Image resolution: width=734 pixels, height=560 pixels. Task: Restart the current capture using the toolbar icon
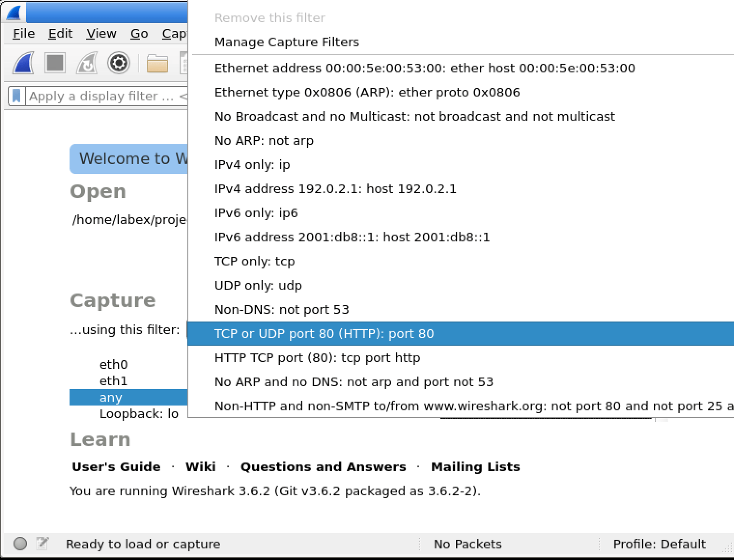tap(87, 63)
